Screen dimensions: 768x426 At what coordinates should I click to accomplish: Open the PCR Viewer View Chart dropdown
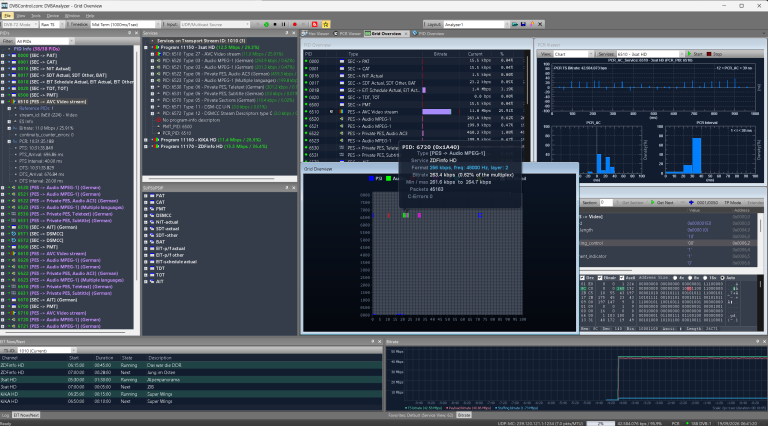coord(573,54)
